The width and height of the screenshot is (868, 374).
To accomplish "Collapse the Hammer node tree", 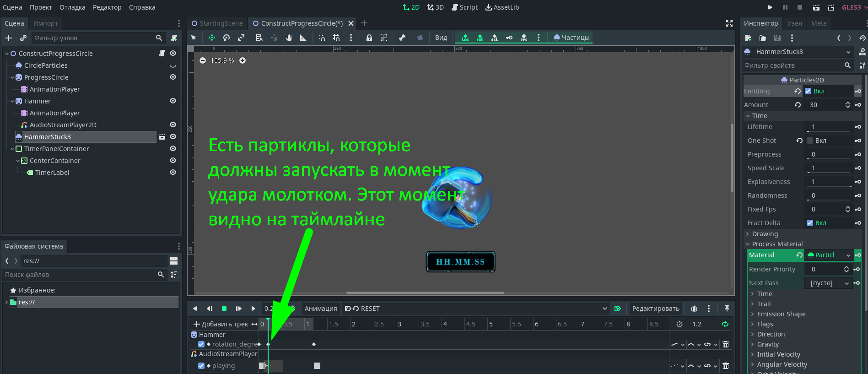I will (x=12, y=101).
